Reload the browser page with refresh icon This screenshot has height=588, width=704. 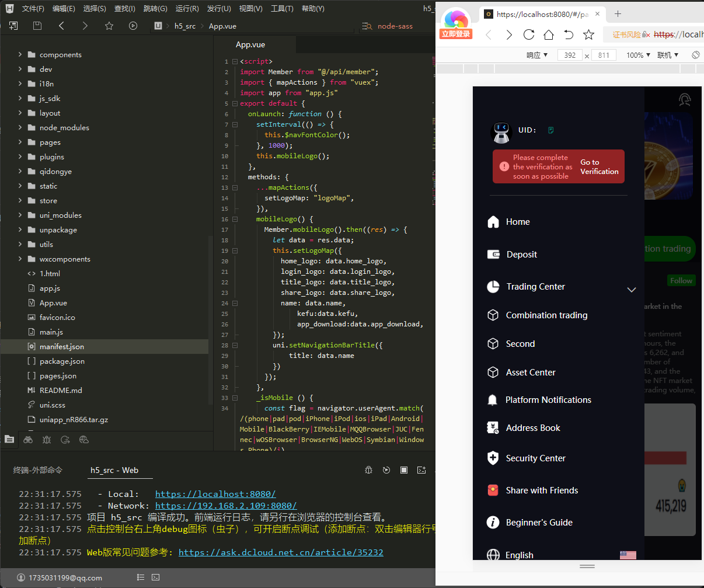(x=529, y=34)
